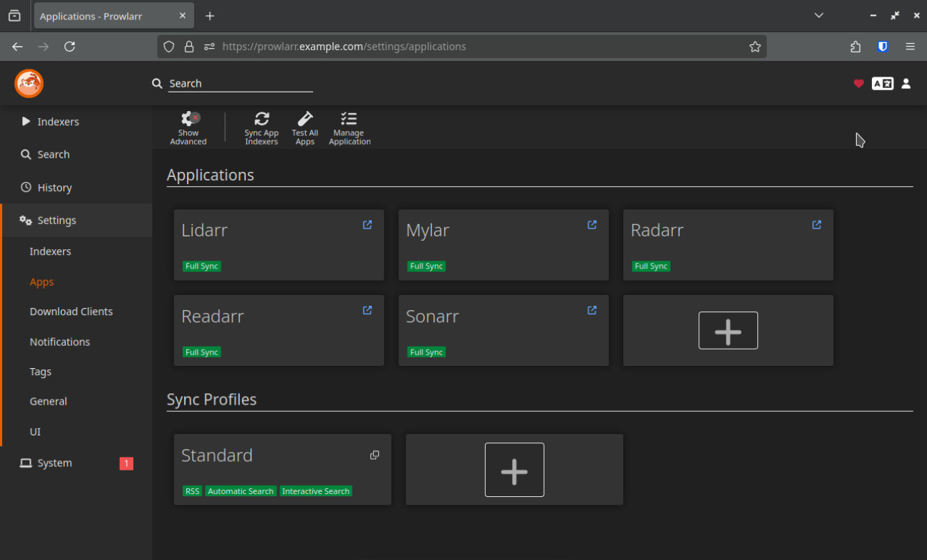Open Lidarr external link icon
Image resolution: width=927 pixels, height=560 pixels.
coord(368,225)
